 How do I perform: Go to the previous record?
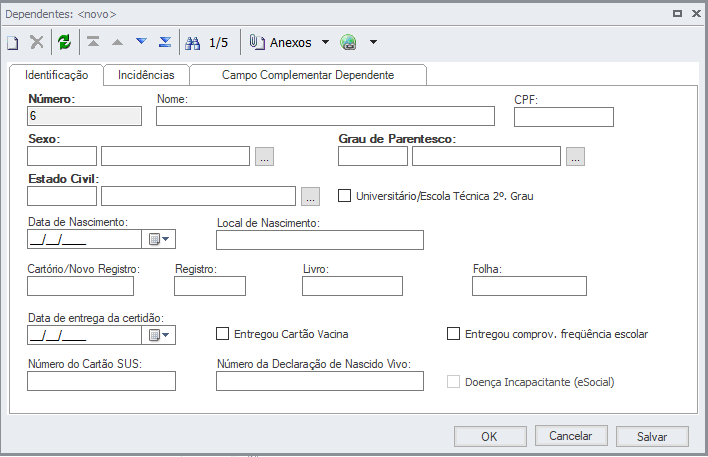coord(117,42)
